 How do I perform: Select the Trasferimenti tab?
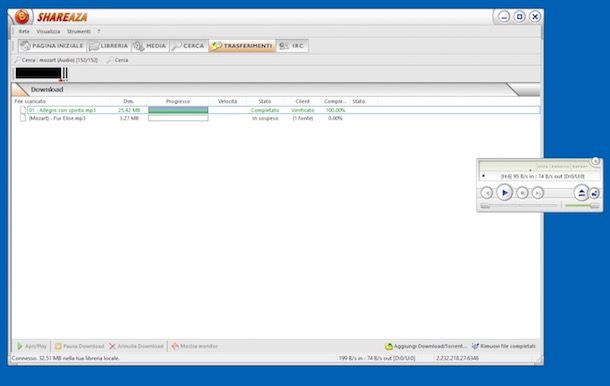click(x=242, y=46)
